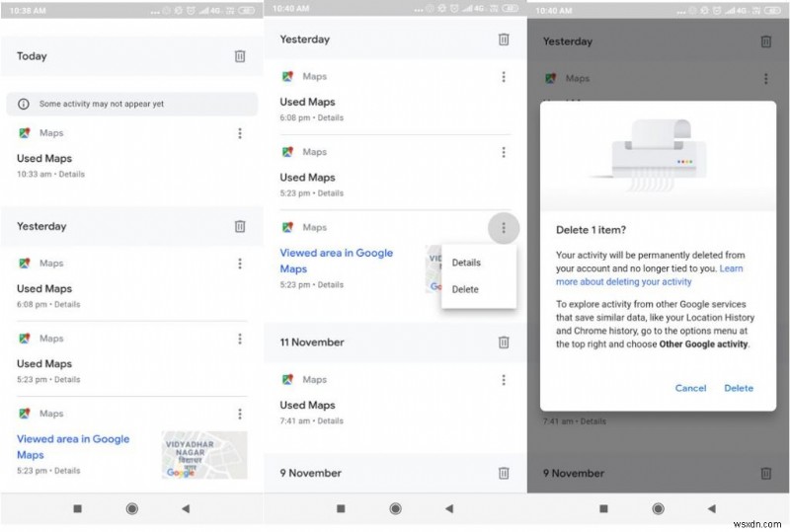This screenshot has width=790, height=532.
Task: Open three-dot menu for 6:08 pm entry in left phone
Action: click(240, 264)
